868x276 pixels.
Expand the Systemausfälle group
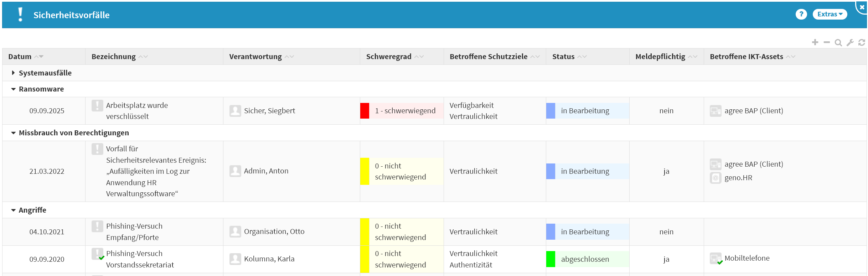[13, 73]
